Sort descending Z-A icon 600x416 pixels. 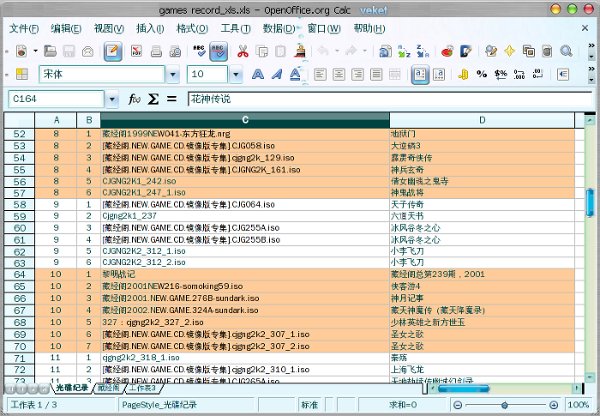(423, 51)
